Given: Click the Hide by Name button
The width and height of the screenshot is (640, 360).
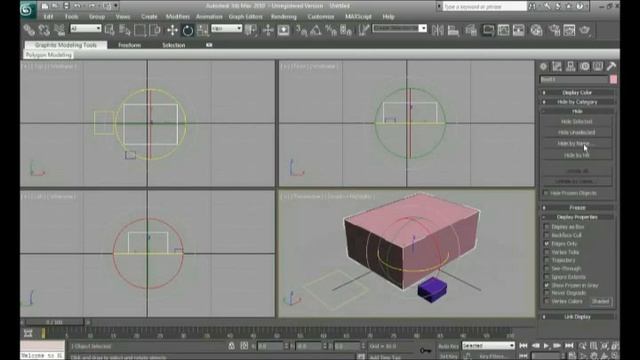Looking at the screenshot, I should [x=577, y=144].
